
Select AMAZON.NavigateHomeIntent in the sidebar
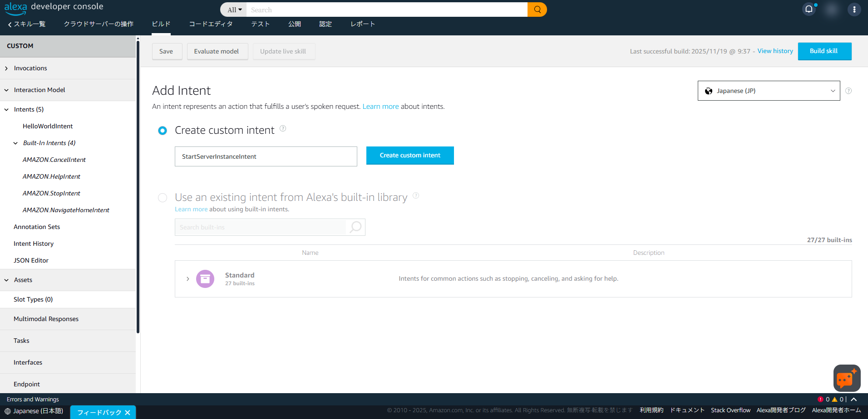(x=66, y=210)
